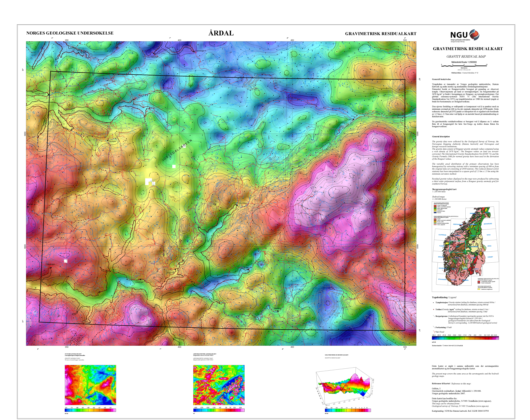
Task: Click the Bergartgrense line legend symbol
Action: coord(434,316)
